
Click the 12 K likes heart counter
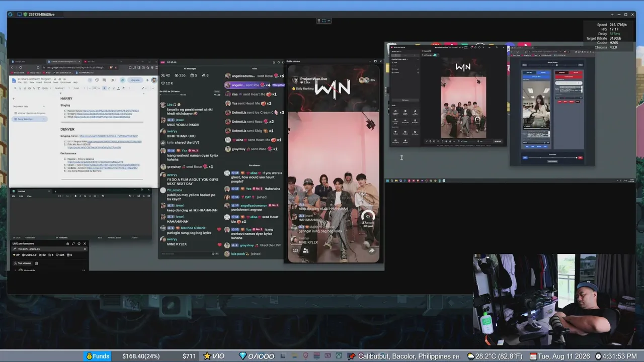coord(167,83)
